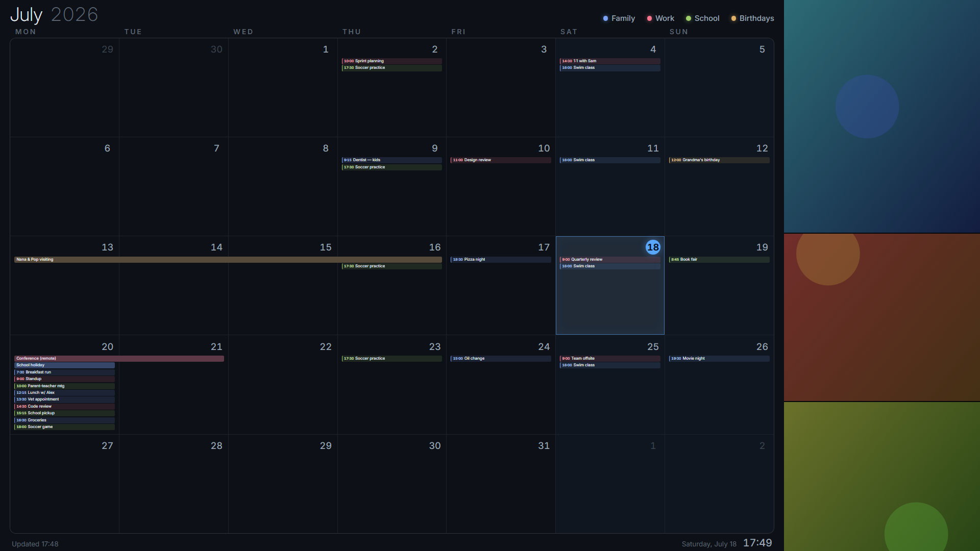The height and width of the screenshot is (551, 980).
Task: Open the Oil change event
Action: coord(501,359)
